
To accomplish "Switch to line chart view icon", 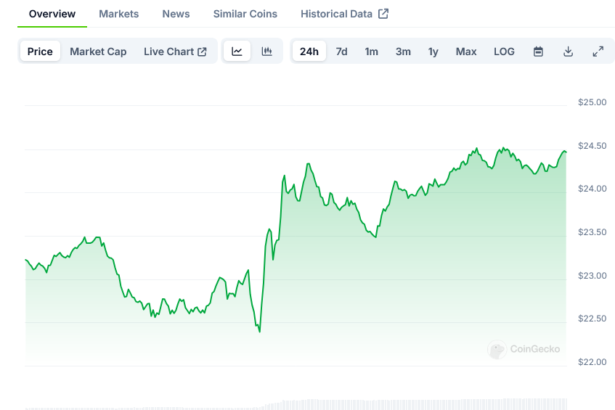I will [x=237, y=52].
